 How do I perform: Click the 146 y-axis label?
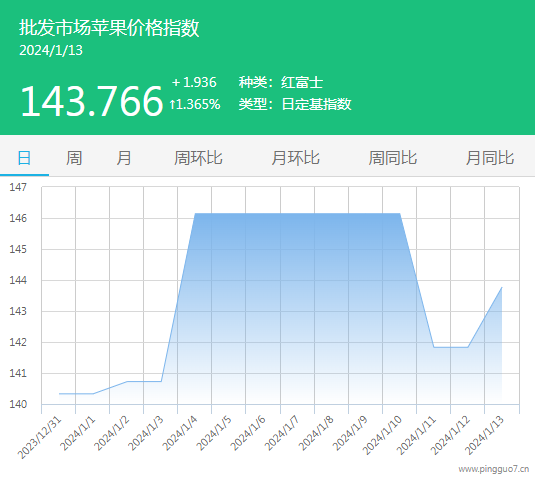pyautogui.click(x=18, y=218)
